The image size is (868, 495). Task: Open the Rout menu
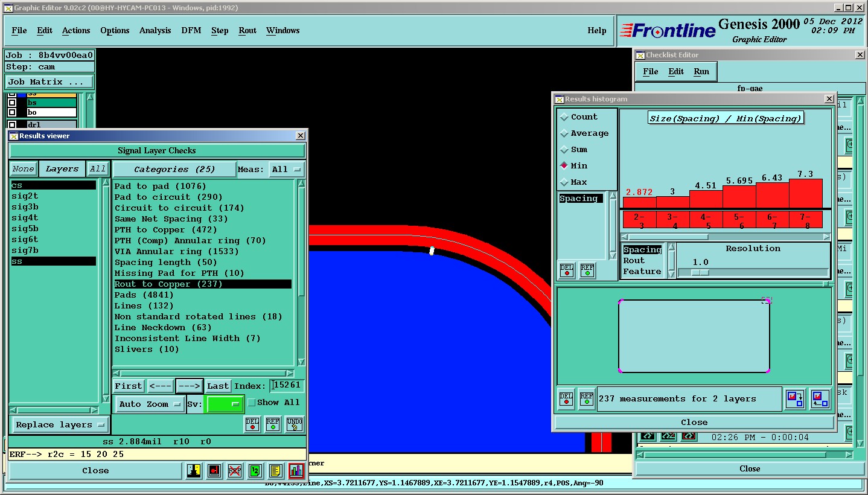(247, 31)
